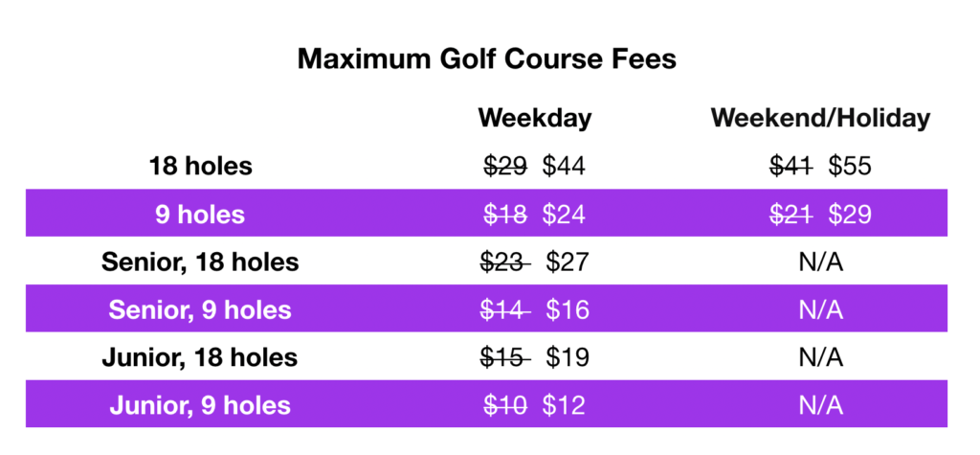Screen dimensions: 980x455
Task: Click the $44 weekday 18 holes fee
Action: pos(564,166)
